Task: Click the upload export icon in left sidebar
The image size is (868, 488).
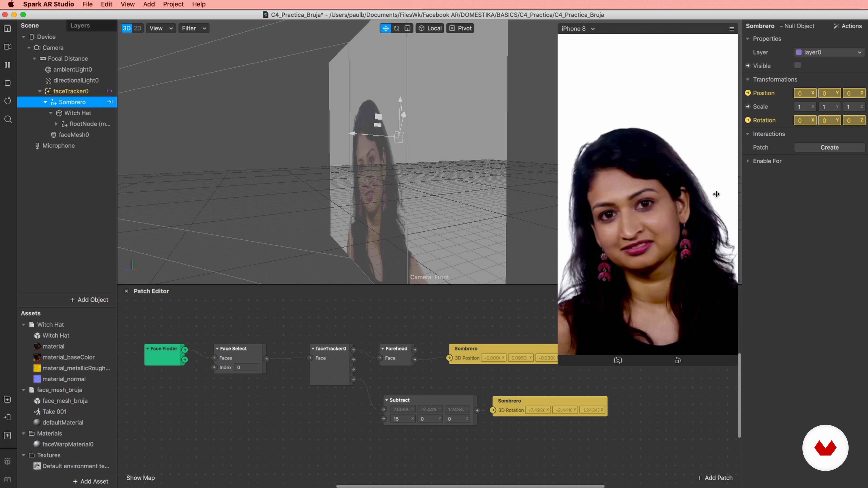Action: click(7, 436)
